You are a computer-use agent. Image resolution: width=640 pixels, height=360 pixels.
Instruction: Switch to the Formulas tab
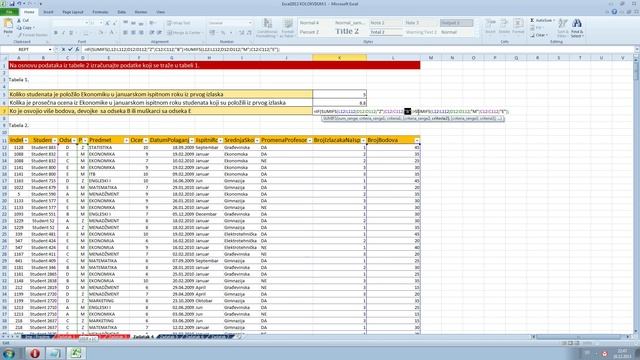pos(100,12)
